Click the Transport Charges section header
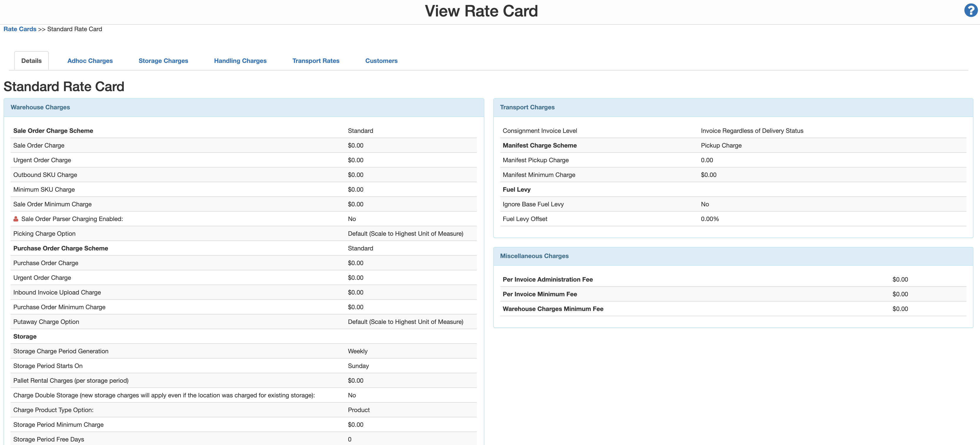This screenshot has width=980, height=445. pyautogui.click(x=527, y=107)
